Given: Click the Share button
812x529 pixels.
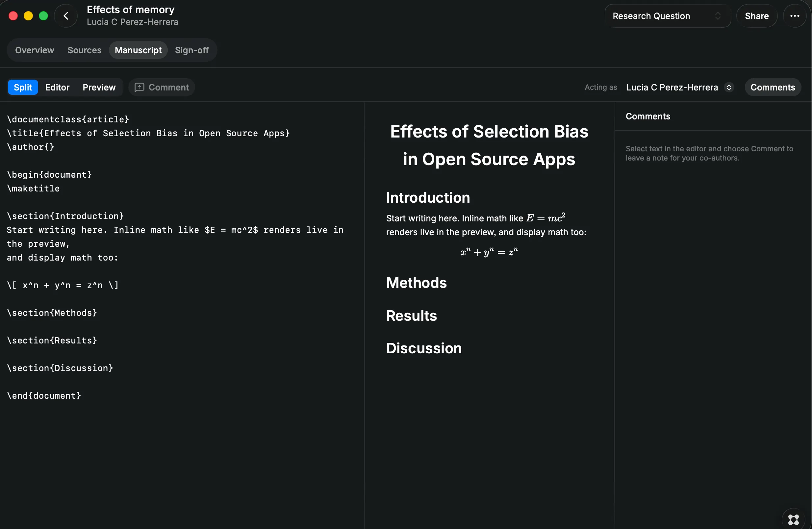Looking at the screenshot, I should pos(756,16).
